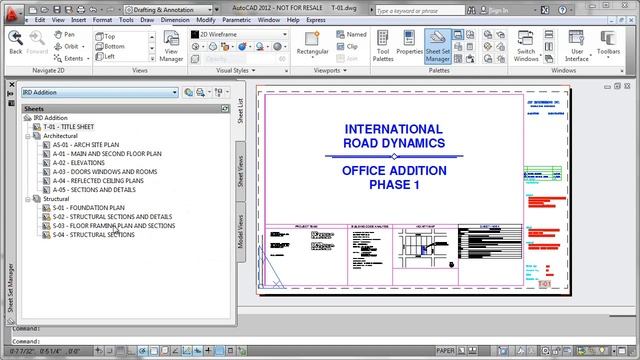Open the IRD Addition sheet set dropdown
This screenshot has width=640, height=360.
click(x=100, y=93)
